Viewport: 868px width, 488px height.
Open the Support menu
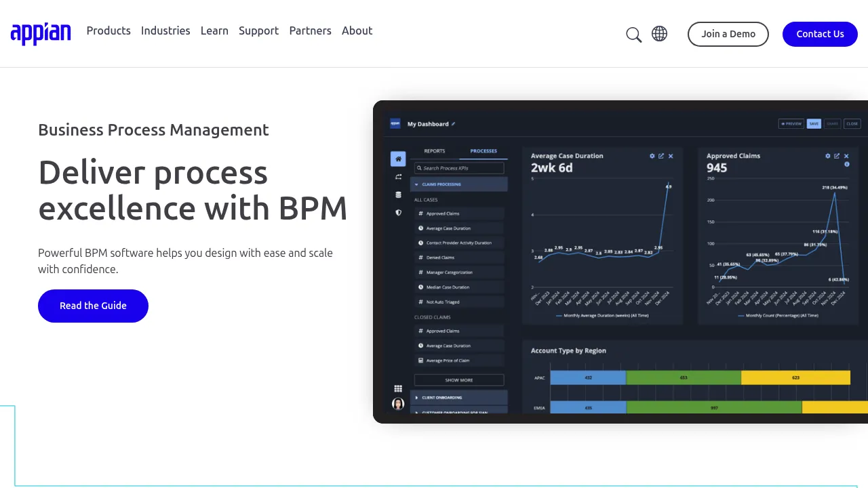pos(258,30)
